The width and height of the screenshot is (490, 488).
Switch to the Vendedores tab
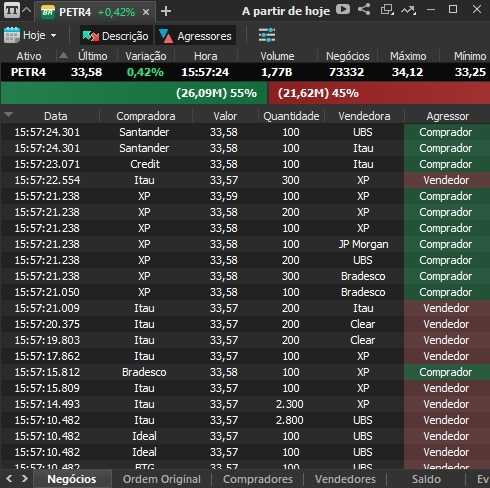click(x=345, y=479)
